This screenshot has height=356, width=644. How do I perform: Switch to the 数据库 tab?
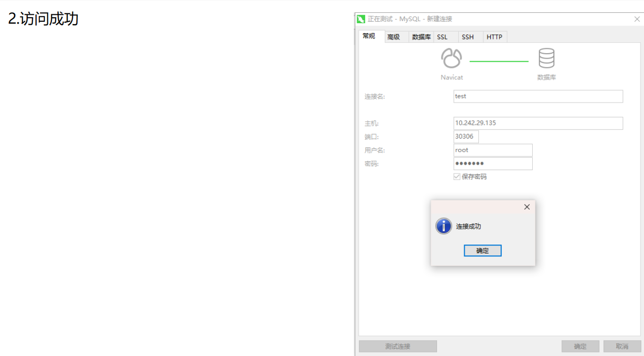[x=421, y=36]
